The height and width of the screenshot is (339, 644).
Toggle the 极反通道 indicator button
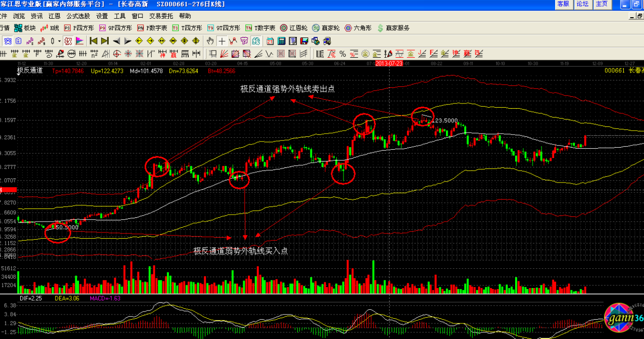click(30, 71)
